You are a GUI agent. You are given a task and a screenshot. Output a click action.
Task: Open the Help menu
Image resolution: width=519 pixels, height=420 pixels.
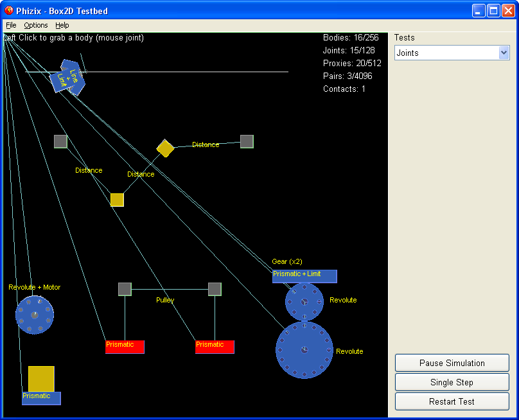62,25
